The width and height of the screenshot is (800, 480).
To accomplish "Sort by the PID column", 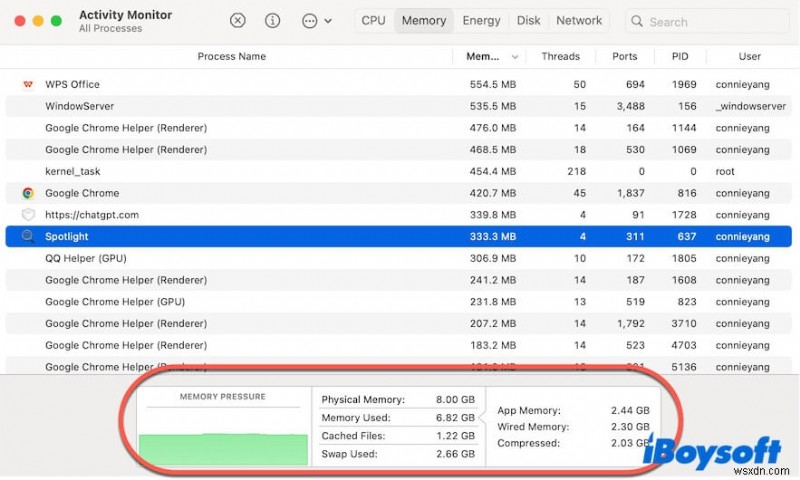I will [680, 56].
